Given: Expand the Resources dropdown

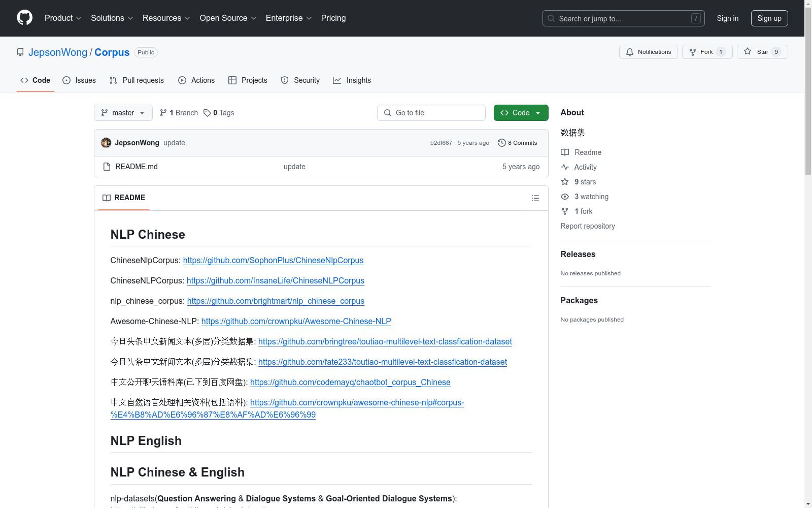Looking at the screenshot, I should click(x=166, y=18).
